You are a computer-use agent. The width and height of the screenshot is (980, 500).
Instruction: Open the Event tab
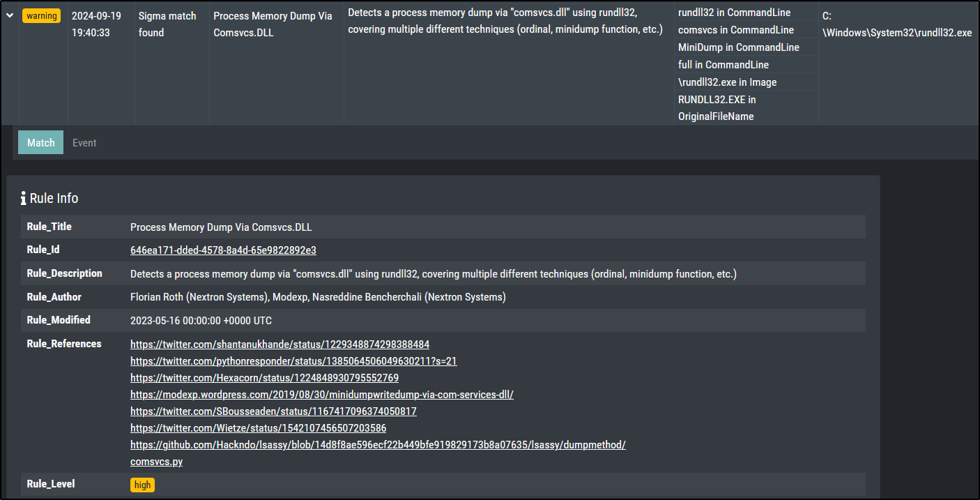[84, 142]
